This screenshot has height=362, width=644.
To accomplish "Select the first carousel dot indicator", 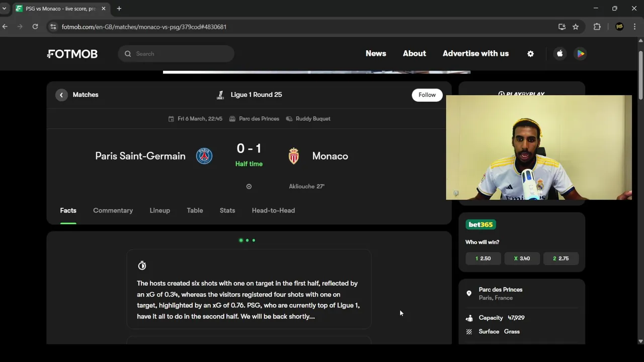I will [x=241, y=240].
